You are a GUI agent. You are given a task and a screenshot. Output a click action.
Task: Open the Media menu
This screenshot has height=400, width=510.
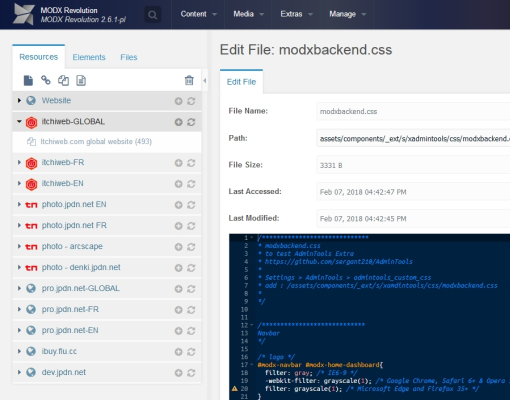249,14
